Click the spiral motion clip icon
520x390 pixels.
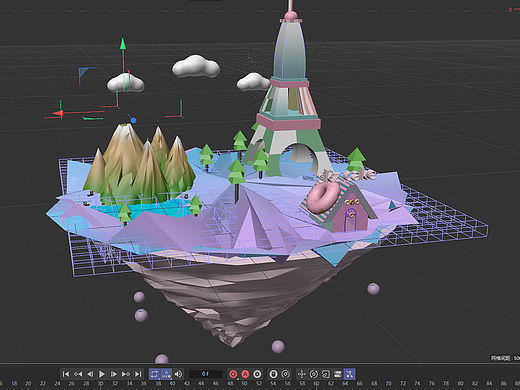(285, 374)
